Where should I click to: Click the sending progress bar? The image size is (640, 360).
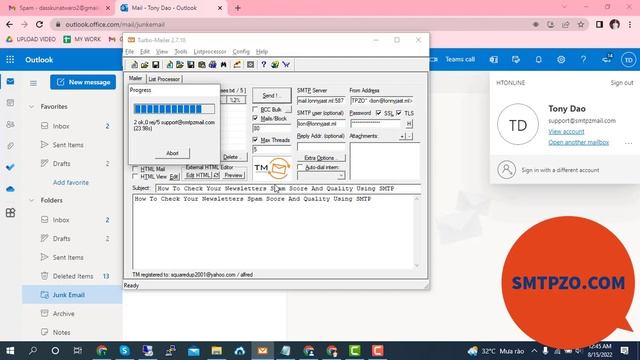pos(174,109)
